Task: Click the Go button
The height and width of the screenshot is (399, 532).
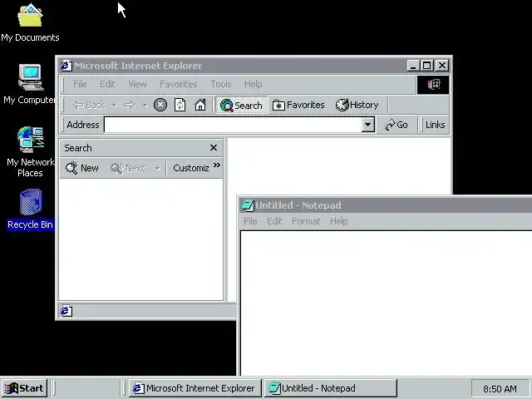Action: tap(397, 125)
